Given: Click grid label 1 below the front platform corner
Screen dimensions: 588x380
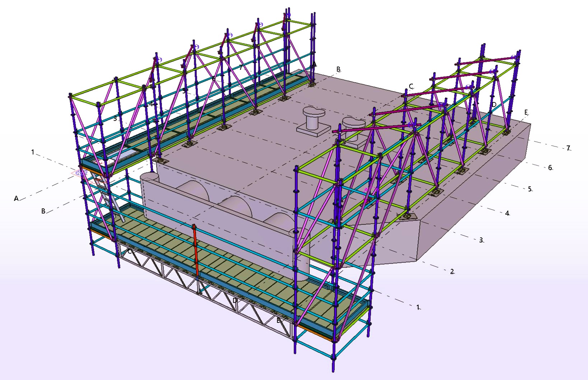Looking at the screenshot, I should point(417,307).
